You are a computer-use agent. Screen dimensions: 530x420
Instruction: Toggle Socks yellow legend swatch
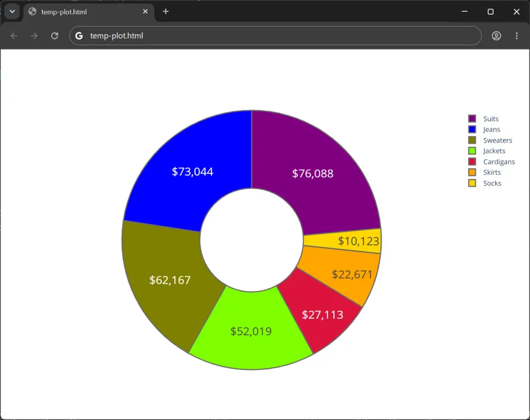(472, 183)
